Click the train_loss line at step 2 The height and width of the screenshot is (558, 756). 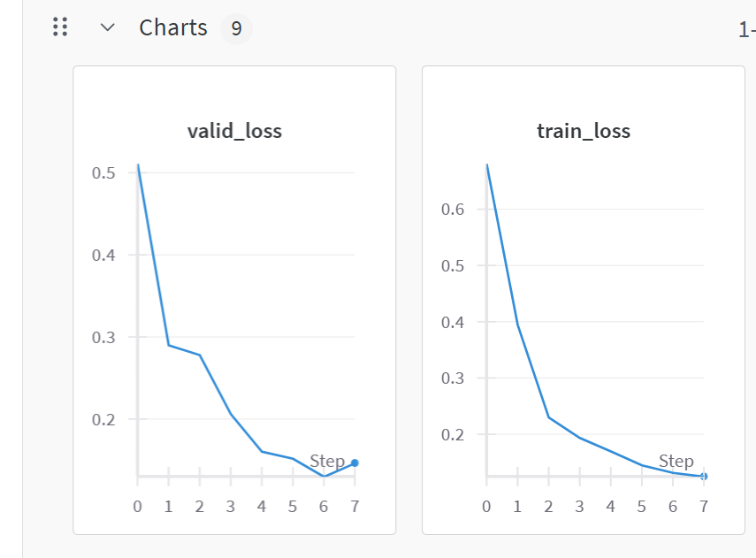click(548, 417)
